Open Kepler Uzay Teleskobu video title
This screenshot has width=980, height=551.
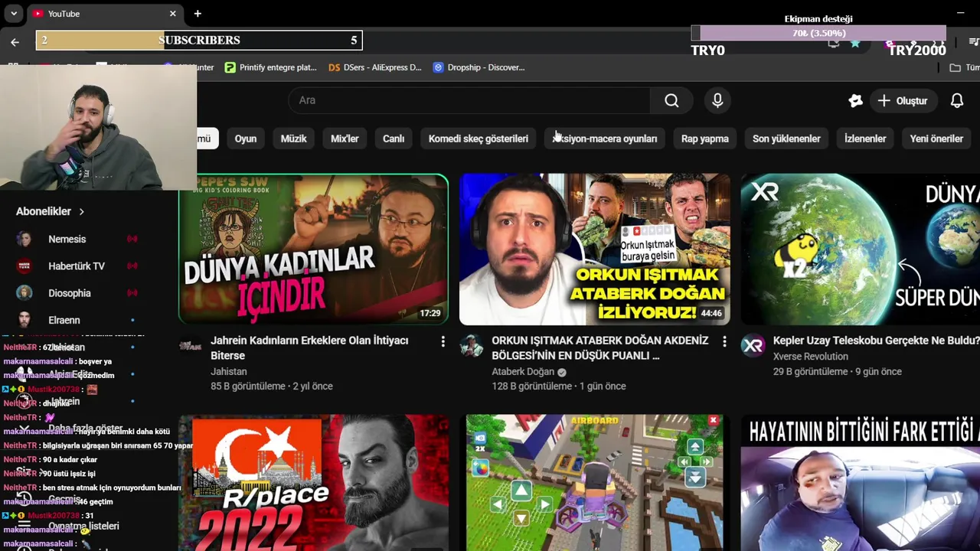click(x=876, y=341)
